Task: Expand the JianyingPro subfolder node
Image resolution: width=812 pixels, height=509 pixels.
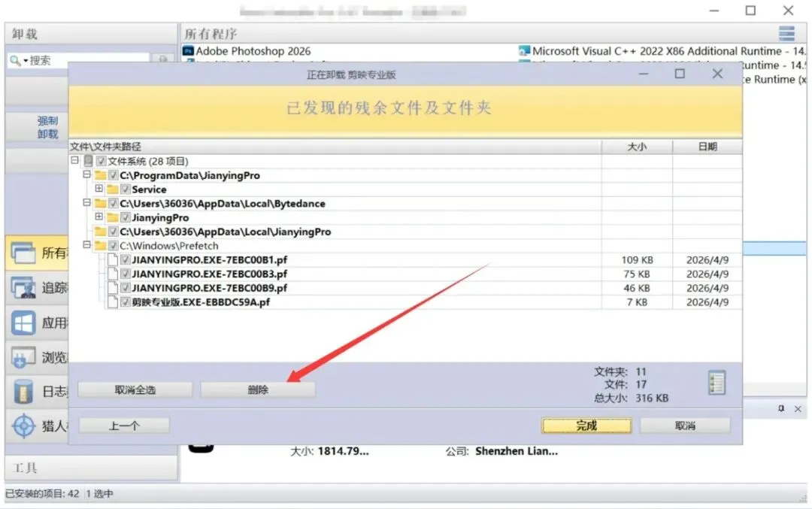Action: click(x=99, y=217)
